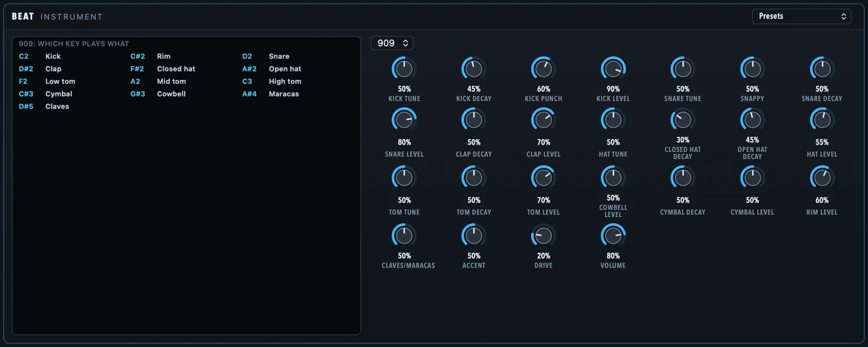868x347 pixels.
Task: Click the Beat Instrument title
Action: [x=57, y=17]
